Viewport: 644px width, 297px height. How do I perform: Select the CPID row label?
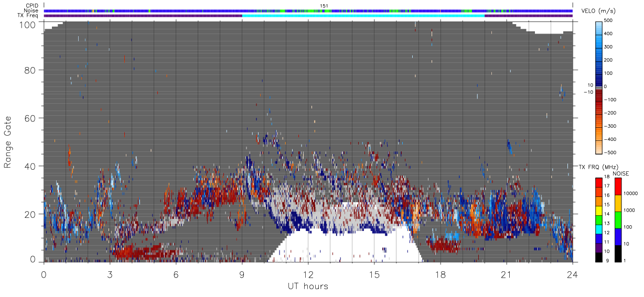tap(32, 6)
